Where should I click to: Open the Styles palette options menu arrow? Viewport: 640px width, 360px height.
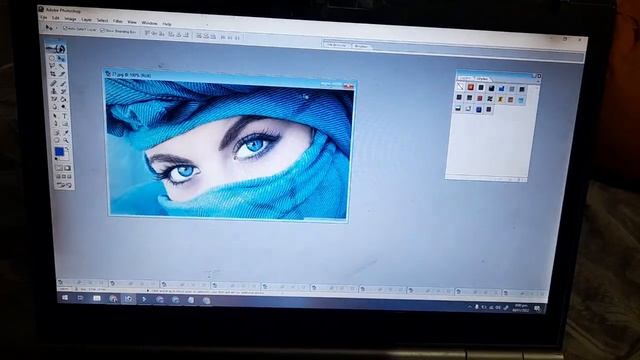[538, 81]
